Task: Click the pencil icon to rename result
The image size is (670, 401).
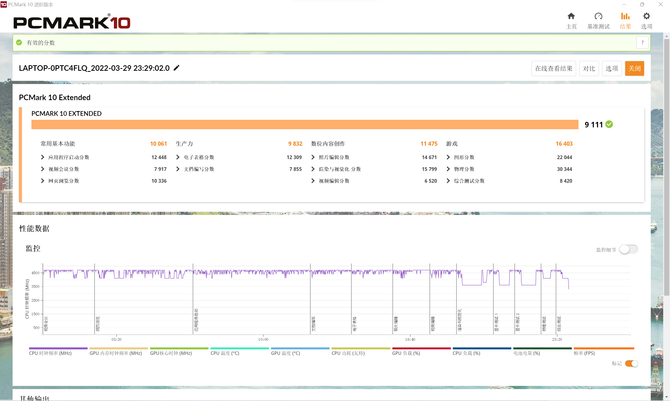Action: tap(177, 68)
